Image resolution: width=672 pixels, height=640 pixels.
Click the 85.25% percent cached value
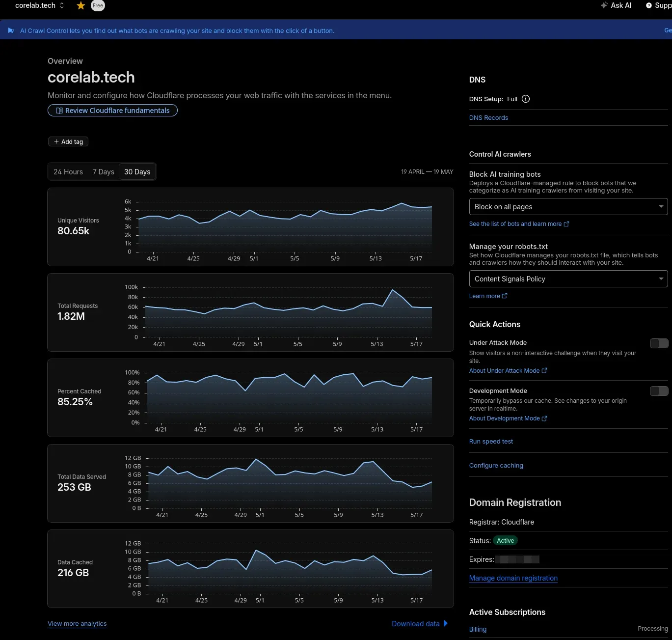coord(75,402)
